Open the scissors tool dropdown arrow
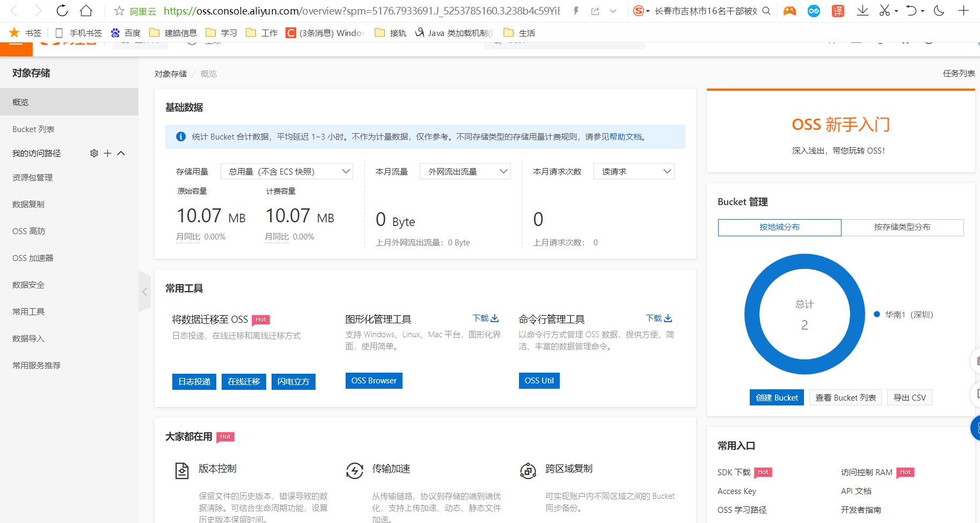Viewport: 980px width, 523px height. [896, 11]
